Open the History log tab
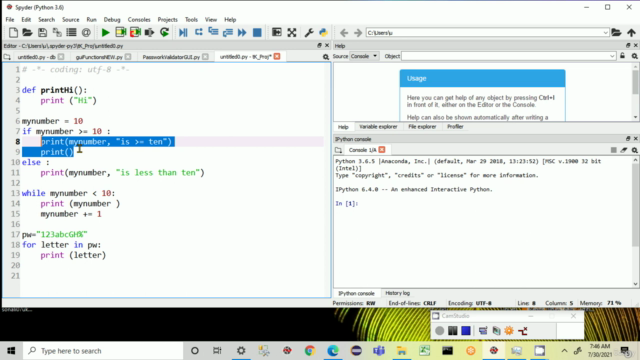The height and width of the screenshot is (360, 640). (x=397, y=293)
